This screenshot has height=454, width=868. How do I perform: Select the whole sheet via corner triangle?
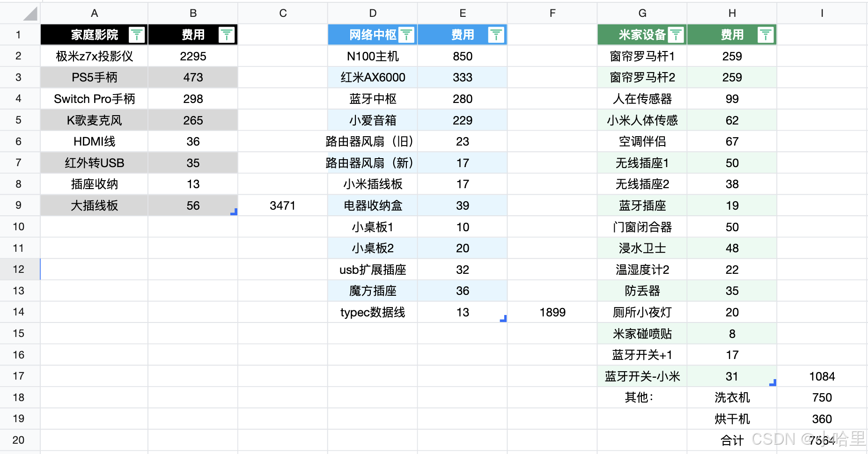pos(30,14)
